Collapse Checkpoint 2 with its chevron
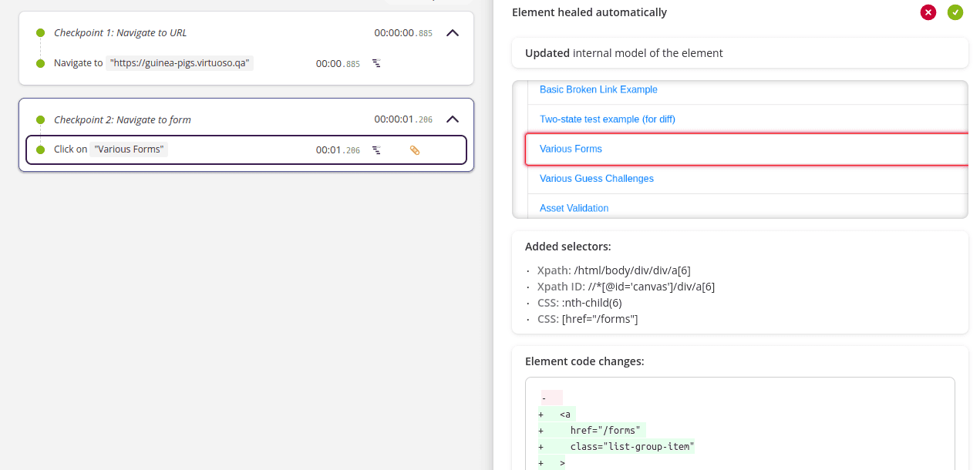The height and width of the screenshot is (470, 980). click(453, 119)
